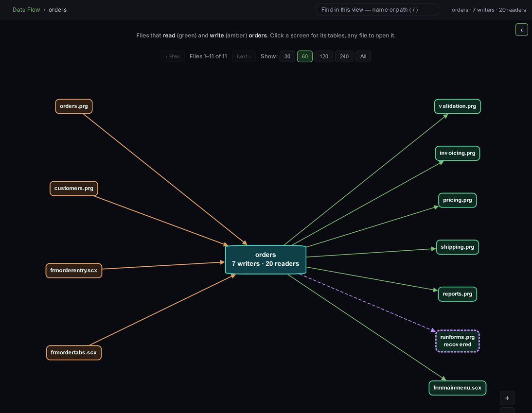This screenshot has width=532, height=413.
Task: Go to the Next page
Action: pos(244,57)
